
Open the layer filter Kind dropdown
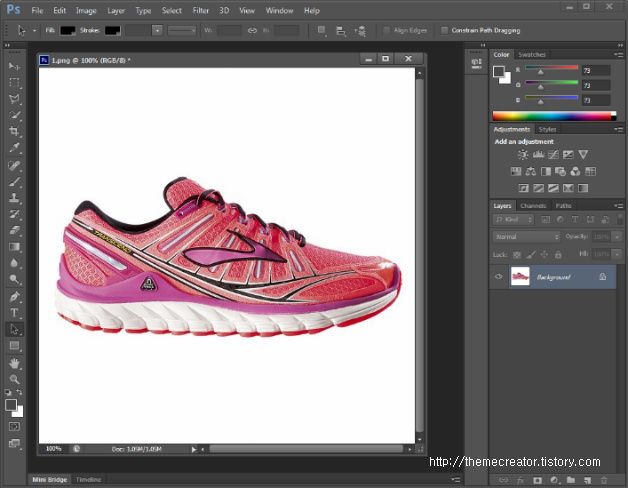(513, 220)
